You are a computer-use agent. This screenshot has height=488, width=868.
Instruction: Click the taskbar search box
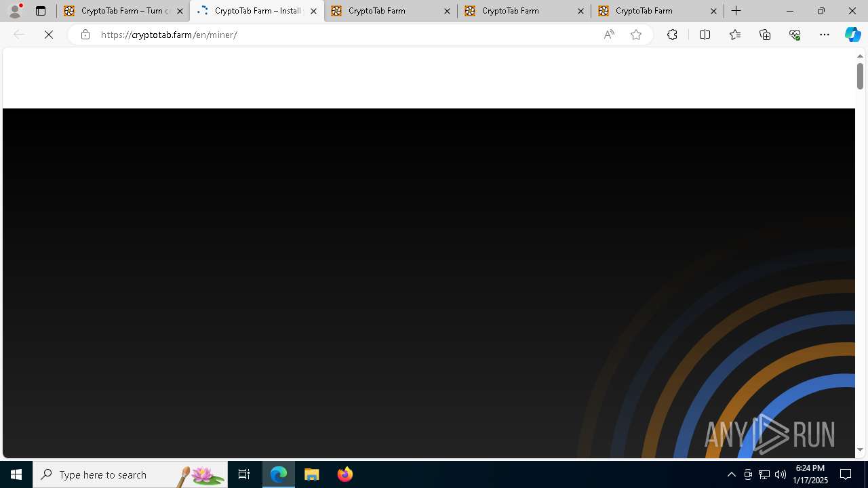coord(130,474)
